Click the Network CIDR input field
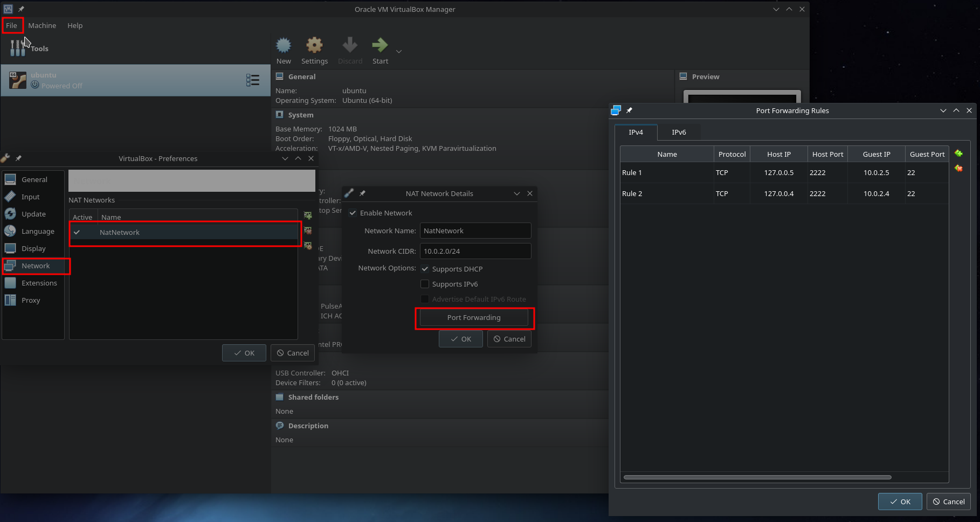This screenshot has width=980, height=522. (x=475, y=251)
